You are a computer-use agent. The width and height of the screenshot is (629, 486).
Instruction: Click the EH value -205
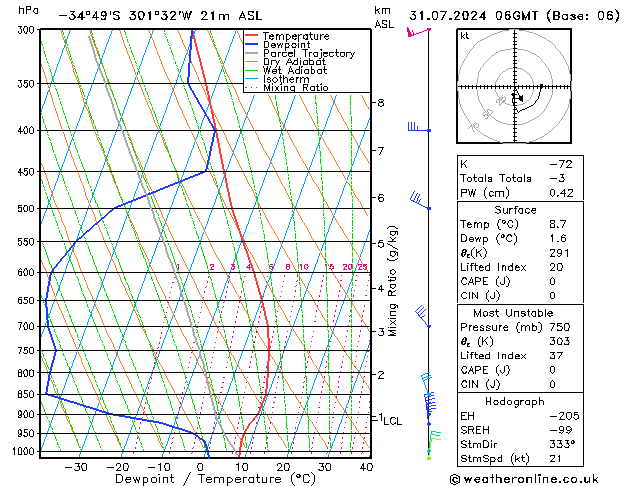tap(564, 416)
